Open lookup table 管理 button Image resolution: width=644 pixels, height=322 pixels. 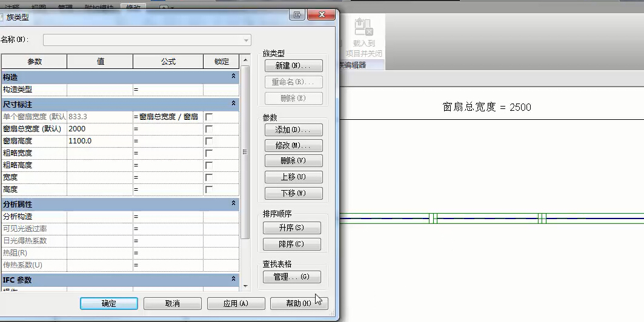(x=292, y=277)
